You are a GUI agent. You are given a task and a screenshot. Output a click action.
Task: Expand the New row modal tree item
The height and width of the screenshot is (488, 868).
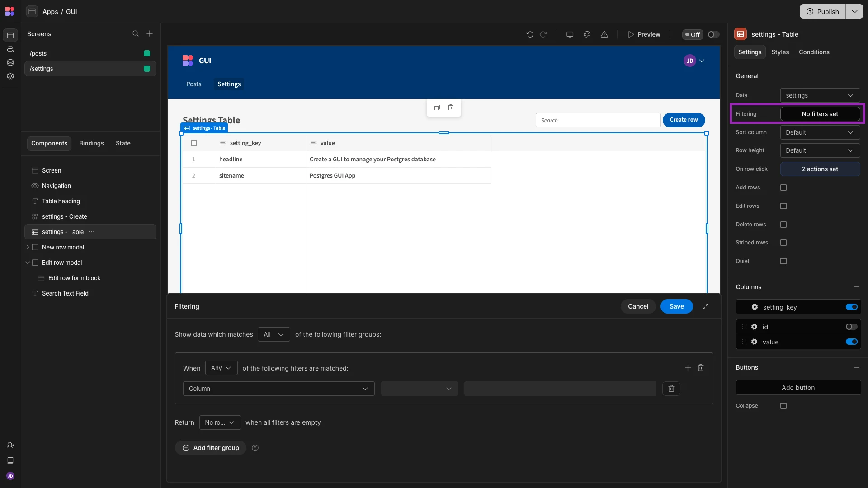click(x=28, y=247)
